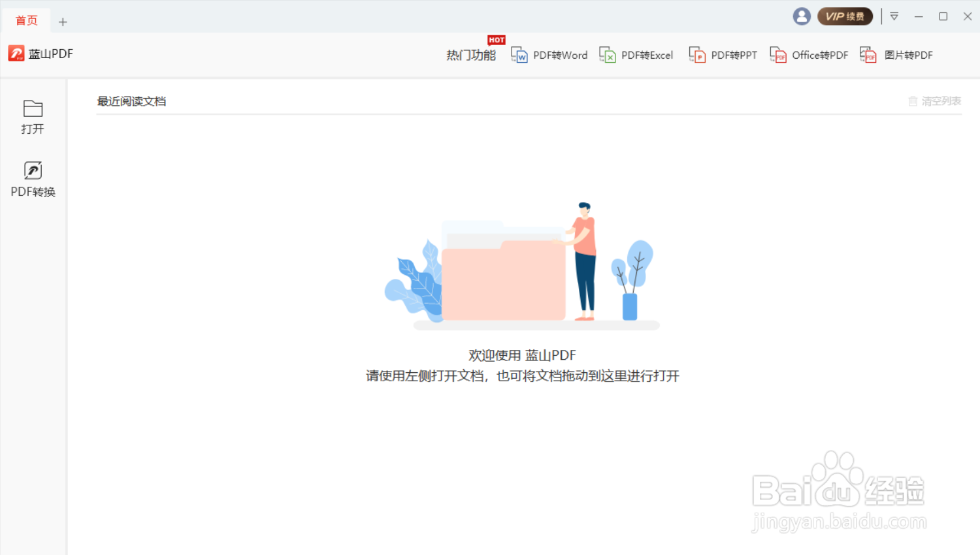This screenshot has height=555, width=980.
Task: Maximize the 蓝山PDF window
Action: click(x=943, y=16)
